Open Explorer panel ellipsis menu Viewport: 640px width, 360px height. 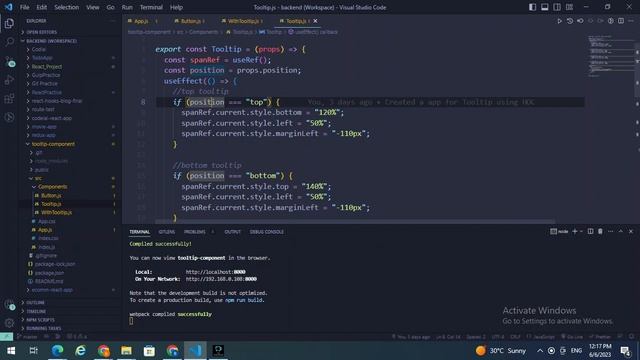point(113,21)
